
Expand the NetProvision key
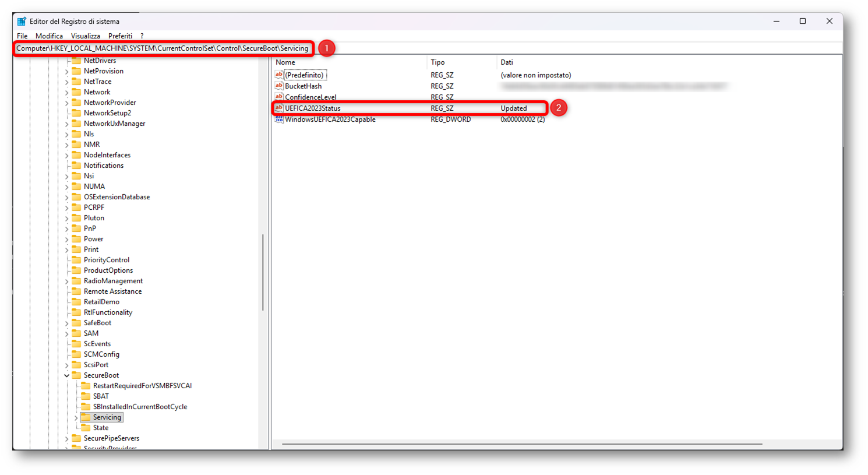[x=67, y=72]
